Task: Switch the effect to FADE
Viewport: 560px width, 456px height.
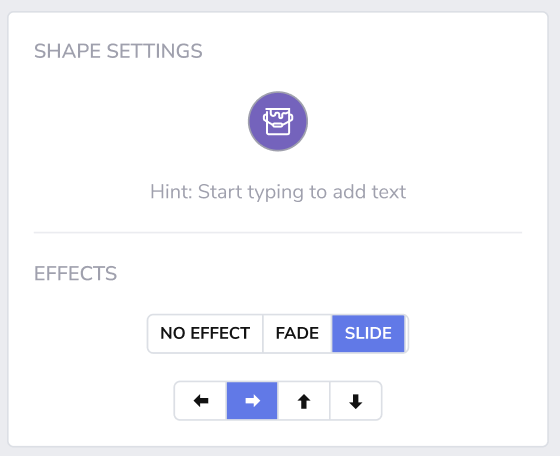Action: coord(297,334)
